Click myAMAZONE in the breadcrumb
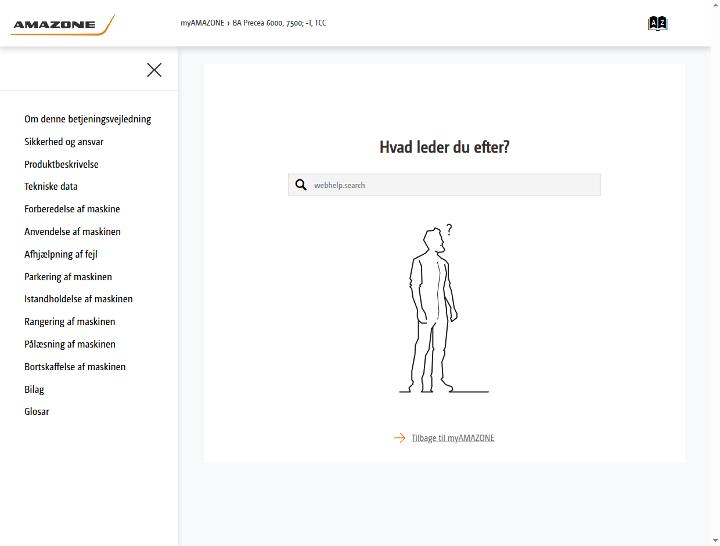The height and width of the screenshot is (546, 720). (x=202, y=23)
